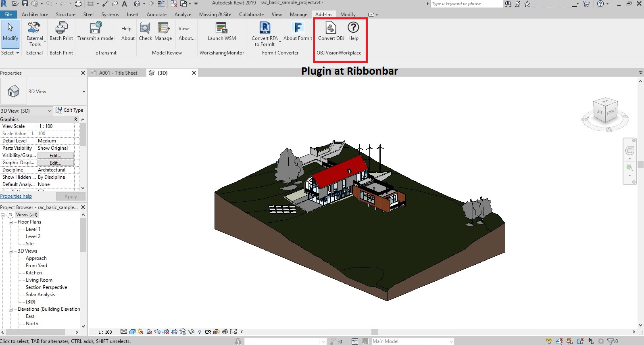644x345 pixels.
Task: Collapse the Graphics properties section
Action: (x=75, y=119)
